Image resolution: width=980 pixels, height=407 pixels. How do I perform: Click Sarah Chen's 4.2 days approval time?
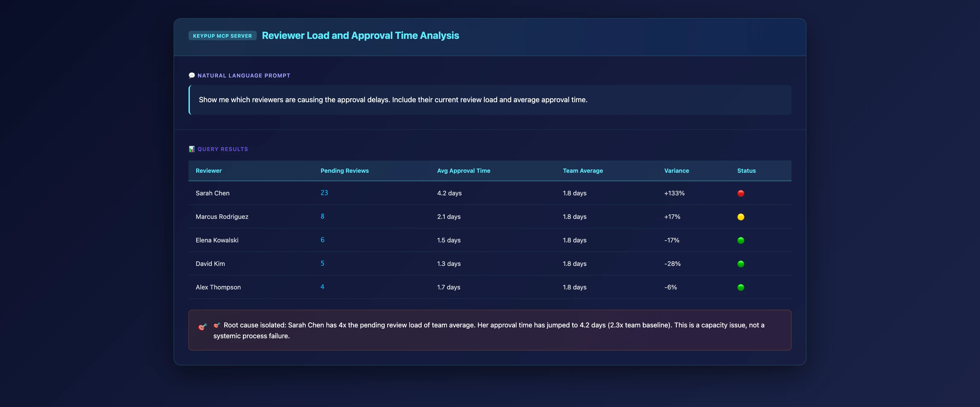pos(449,193)
